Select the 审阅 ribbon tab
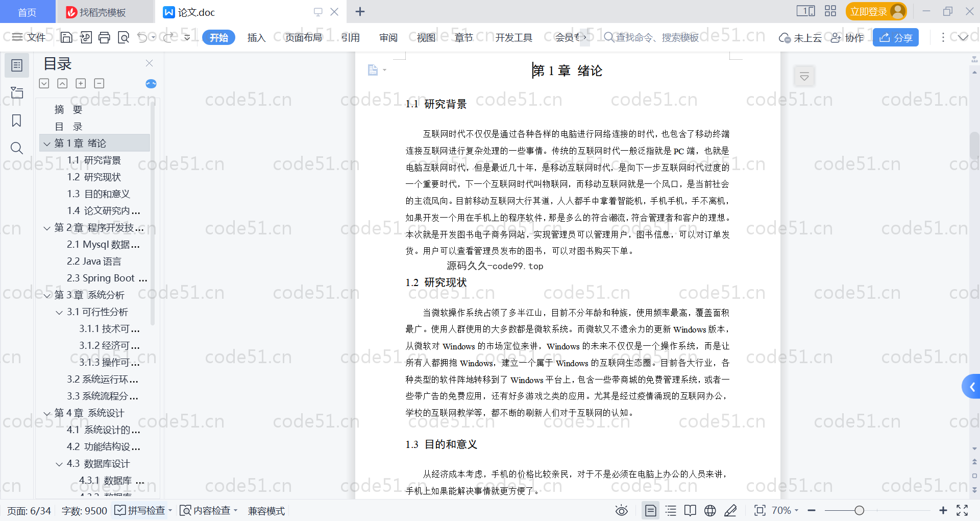Screen dimensions: 980x521 [x=388, y=37]
